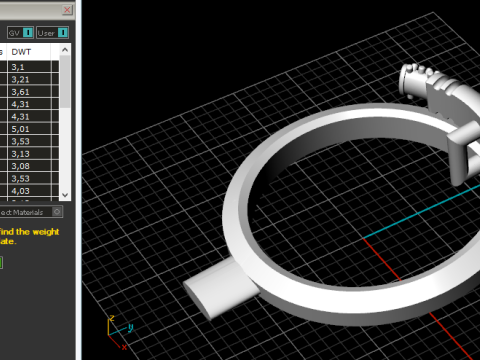Click the DWT column header

point(29,52)
